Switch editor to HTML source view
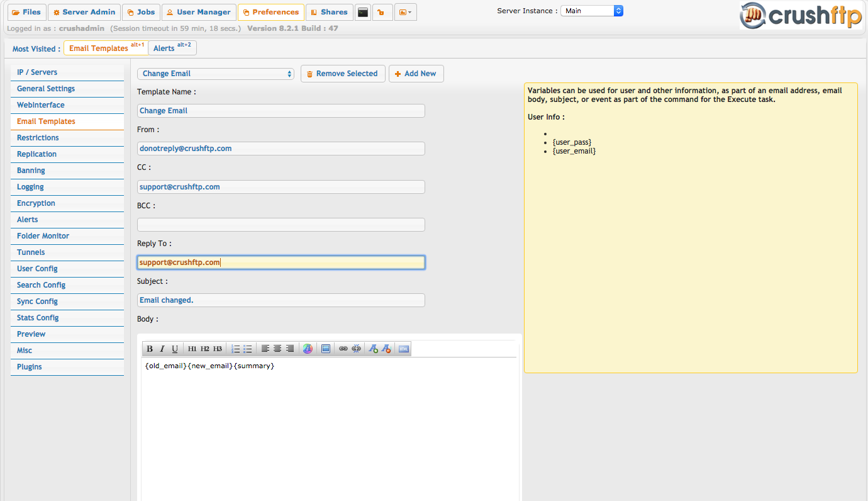This screenshot has width=868, height=501. (x=404, y=349)
